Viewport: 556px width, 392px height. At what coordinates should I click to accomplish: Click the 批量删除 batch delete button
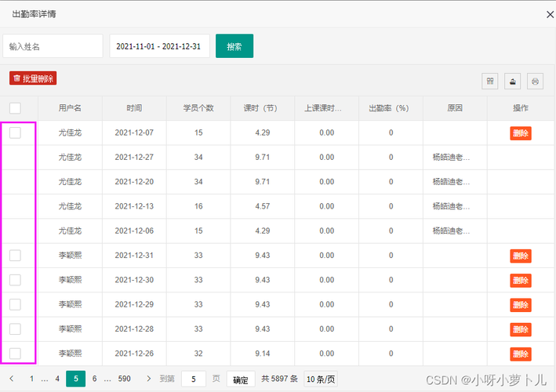tap(33, 78)
